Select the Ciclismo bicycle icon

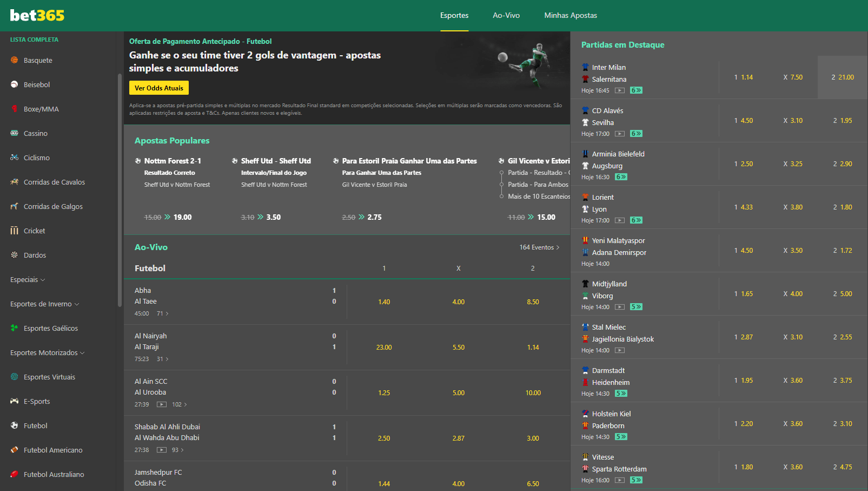point(15,158)
